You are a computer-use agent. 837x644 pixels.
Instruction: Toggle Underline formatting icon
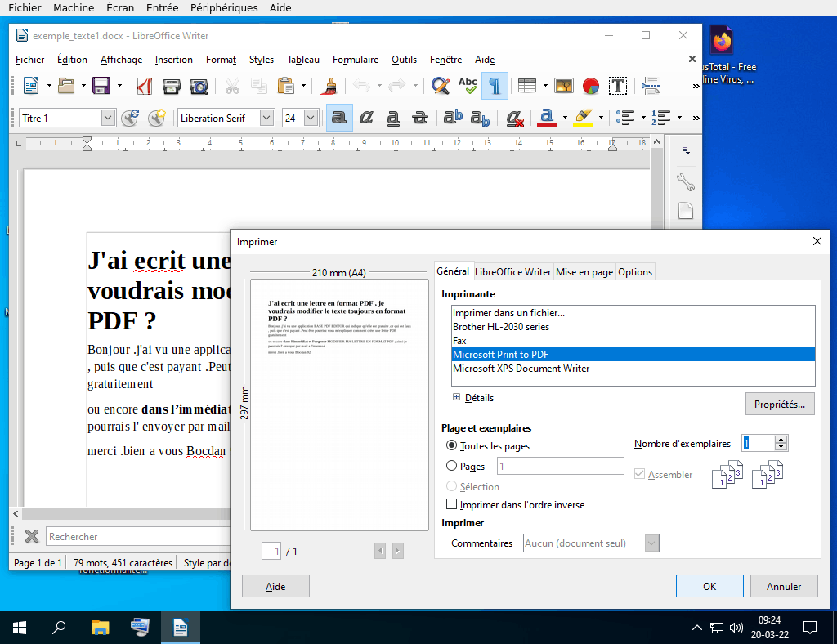[393, 118]
